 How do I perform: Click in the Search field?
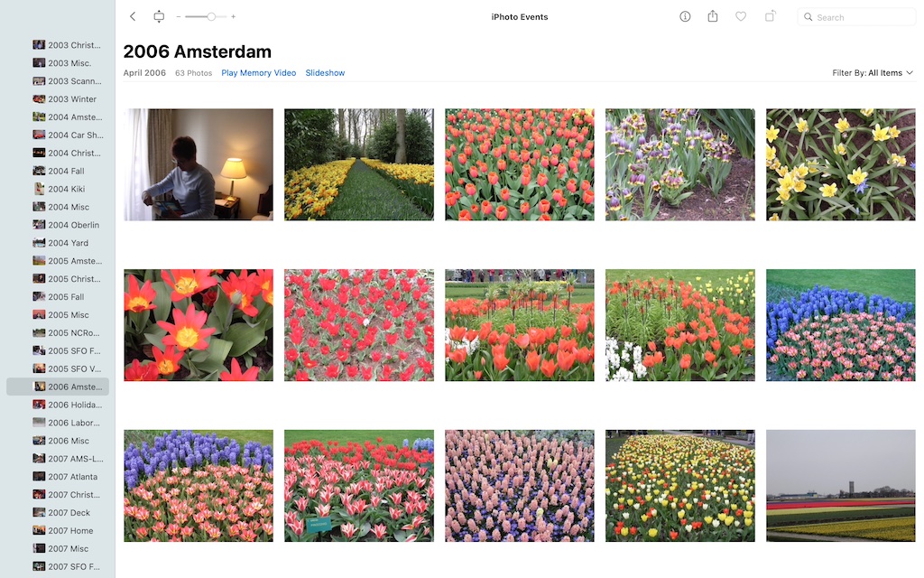coord(862,17)
